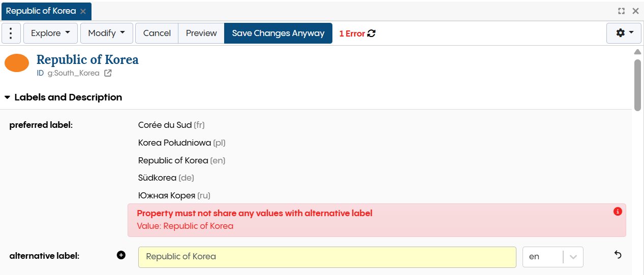Click the refresh errors icon

372,33
